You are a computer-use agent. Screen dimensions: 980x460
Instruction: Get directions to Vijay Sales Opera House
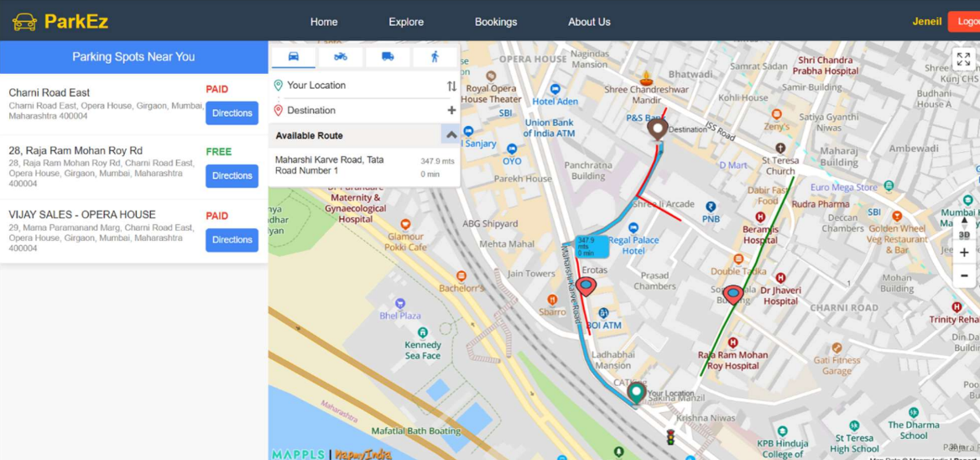click(232, 240)
